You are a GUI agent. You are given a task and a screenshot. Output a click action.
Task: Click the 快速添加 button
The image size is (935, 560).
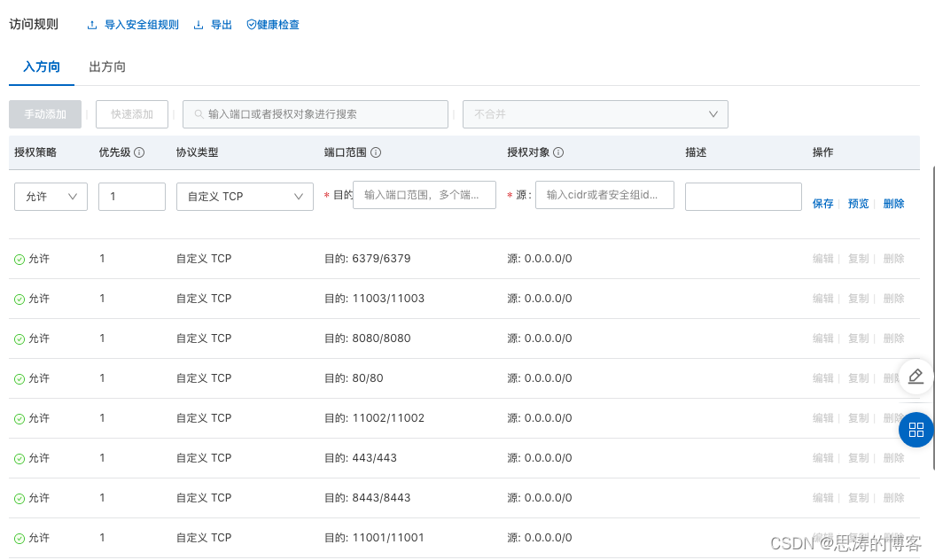point(132,114)
